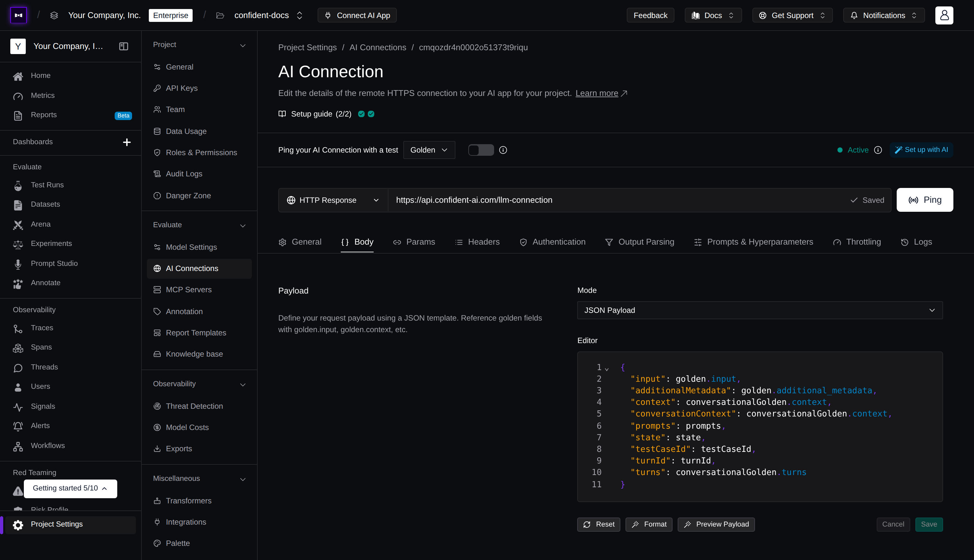
Task: Switch to the General tab
Action: coord(300,242)
